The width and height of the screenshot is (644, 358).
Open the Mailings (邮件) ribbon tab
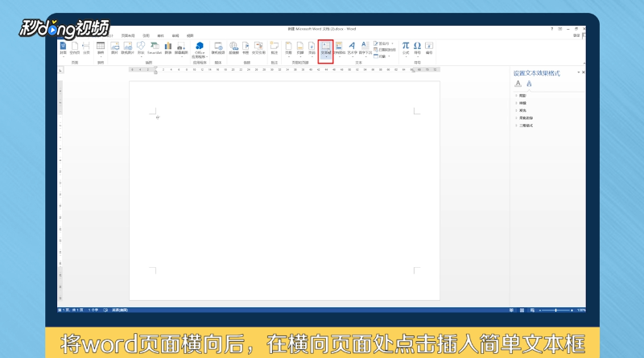160,35
